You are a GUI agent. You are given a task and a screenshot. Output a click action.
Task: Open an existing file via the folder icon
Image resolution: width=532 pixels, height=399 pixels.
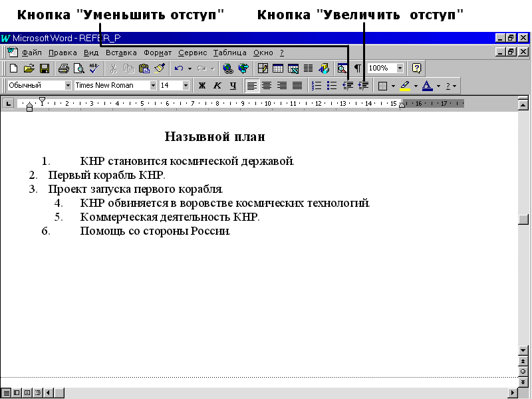click(29, 68)
